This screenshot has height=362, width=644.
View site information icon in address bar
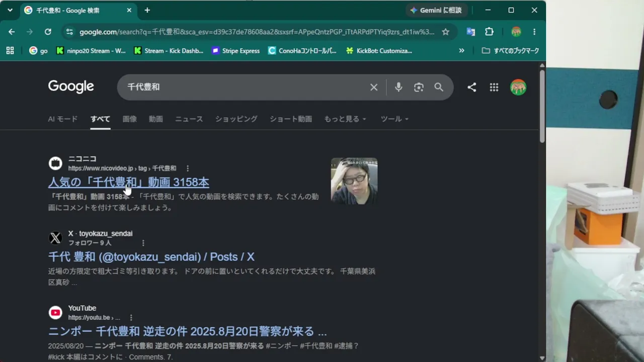click(69, 32)
